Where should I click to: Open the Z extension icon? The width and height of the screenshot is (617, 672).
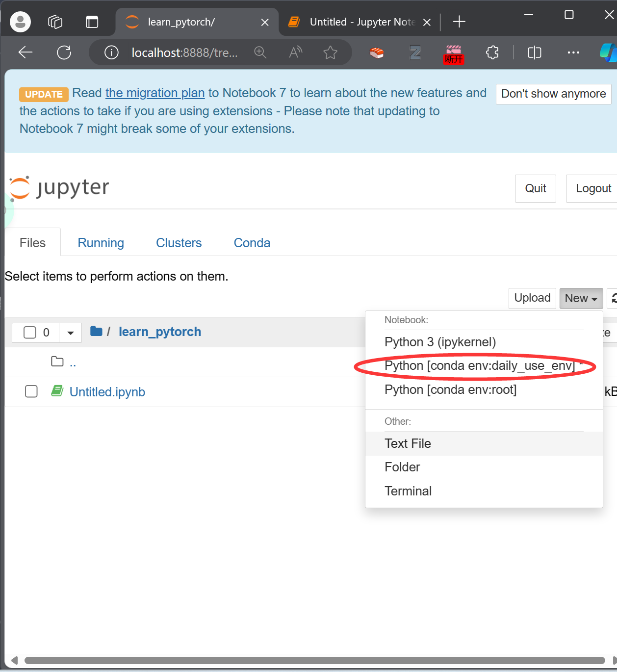[x=415, y=52]
